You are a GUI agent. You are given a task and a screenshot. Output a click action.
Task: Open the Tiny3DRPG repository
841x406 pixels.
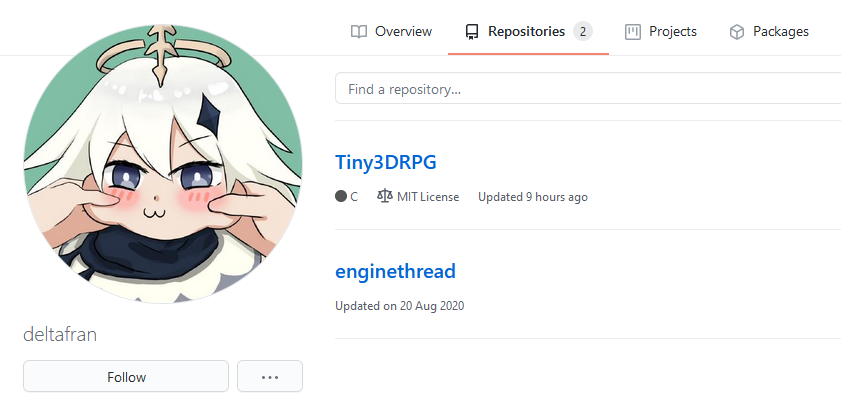(x=386, y=162)
